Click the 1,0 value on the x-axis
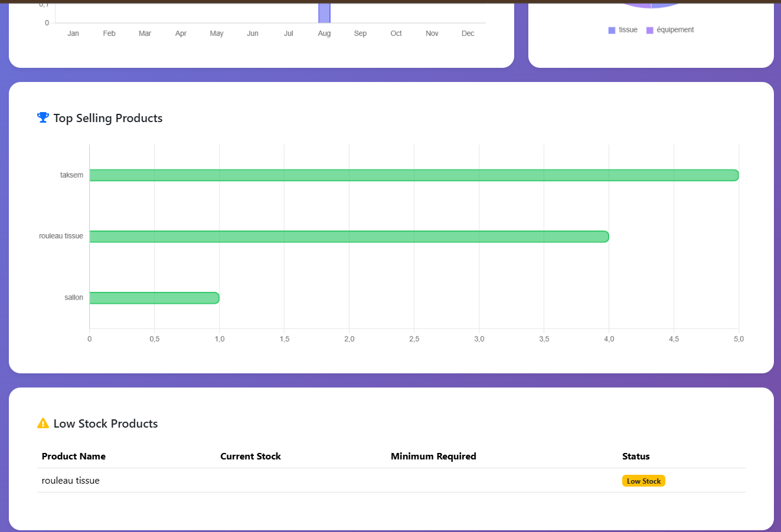 [219, 339]
